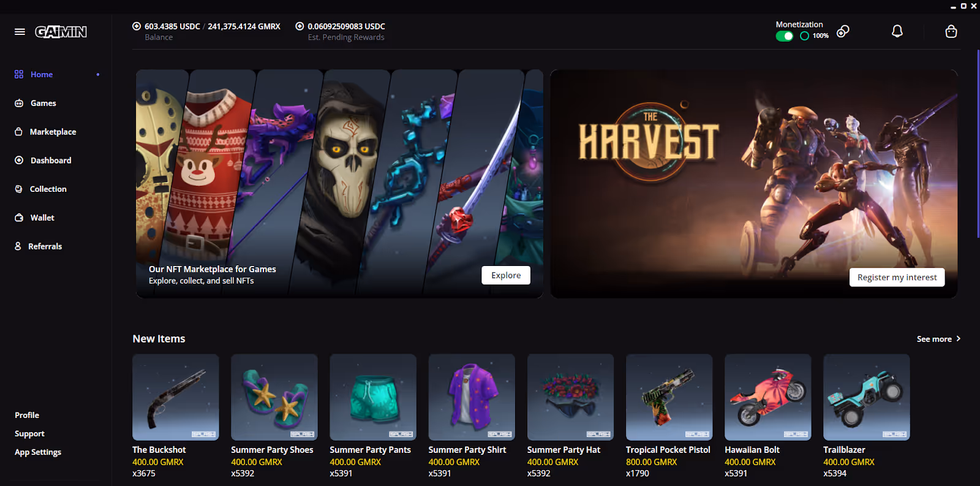Open the Hawaiian Bolt item thumbnail

(767, 397)
